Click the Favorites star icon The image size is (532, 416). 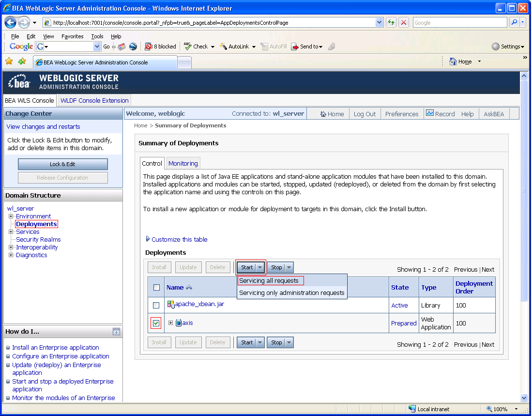(9, 61)
